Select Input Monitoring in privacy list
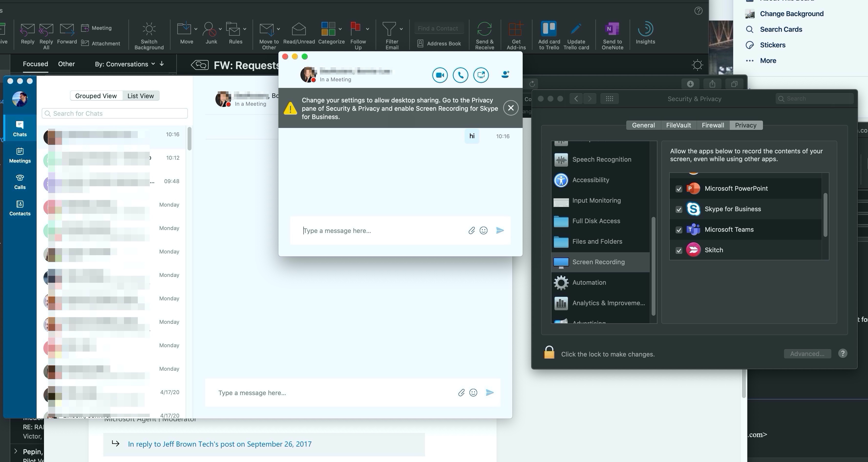This screenshot has height=462, width=868. (x=600, y=200)
